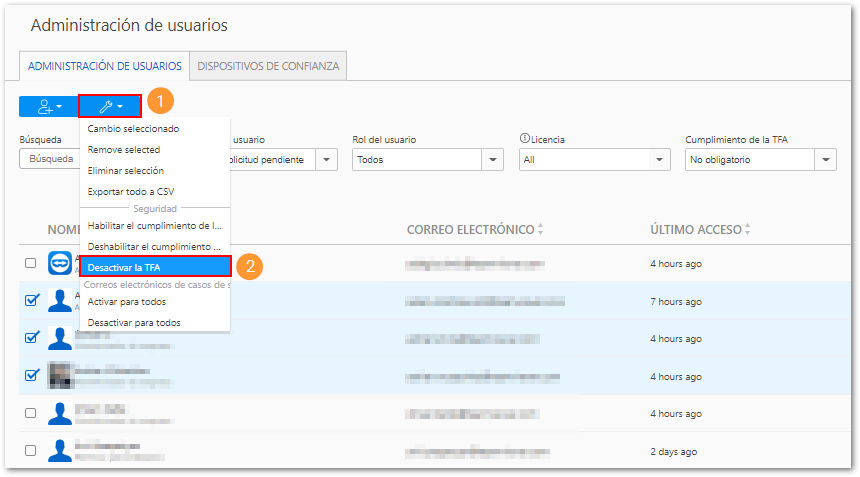Choose Desactivar la TFA menu entry
This screenshot has width=860, height=477.
[155, 268]
